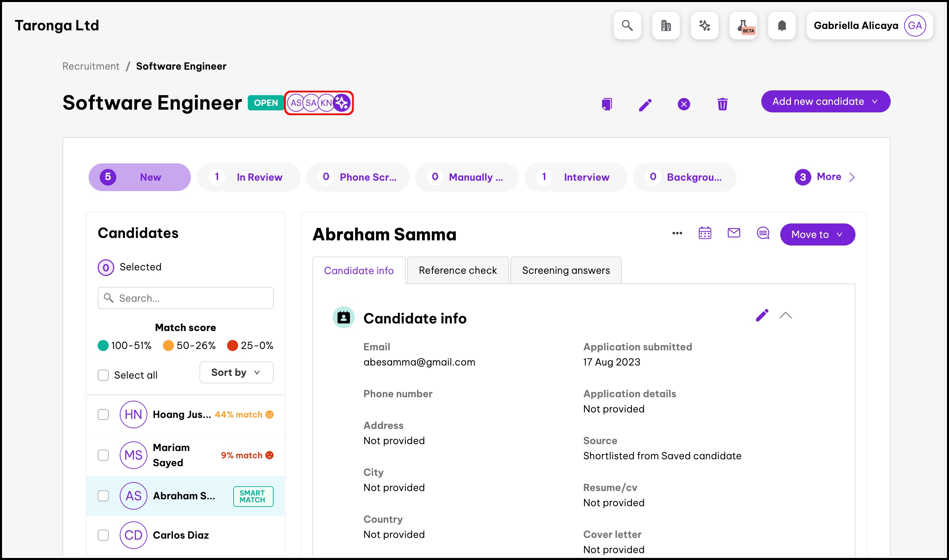The image size is (949, 560).
Task: Duplicate the job with copy icon
Action: pos(607,104)
